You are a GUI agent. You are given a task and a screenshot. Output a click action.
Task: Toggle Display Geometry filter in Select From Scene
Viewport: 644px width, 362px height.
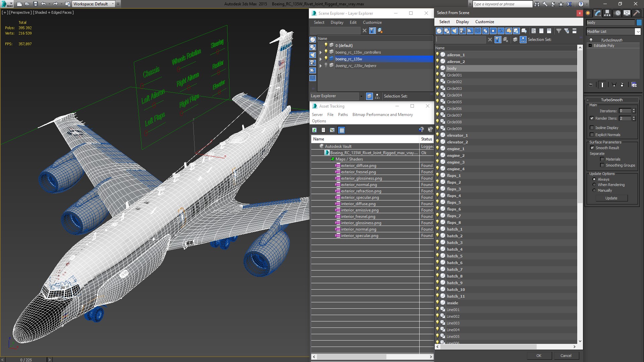click(439, 31)
